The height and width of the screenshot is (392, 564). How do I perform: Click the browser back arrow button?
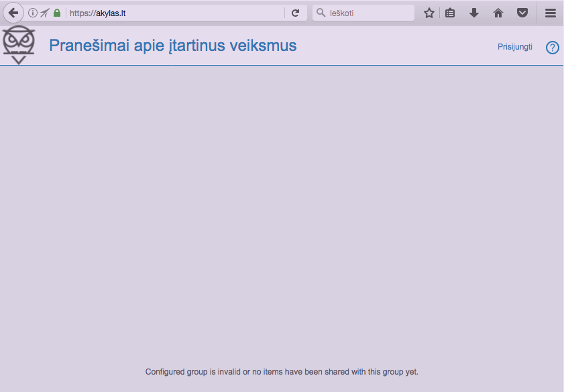click(13, 13)
